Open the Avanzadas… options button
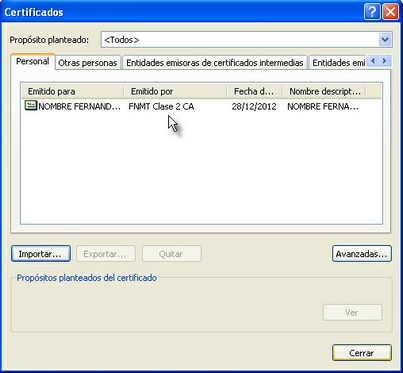This screenshot has height=373, width=403. tap(362, 254)
